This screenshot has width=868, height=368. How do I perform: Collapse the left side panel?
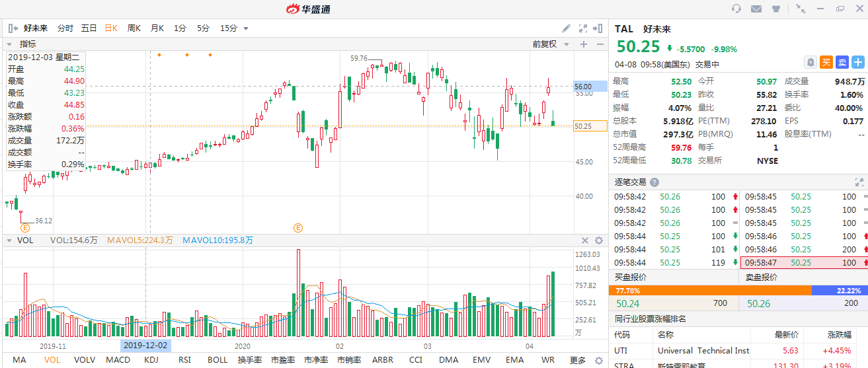coord(12,28)
